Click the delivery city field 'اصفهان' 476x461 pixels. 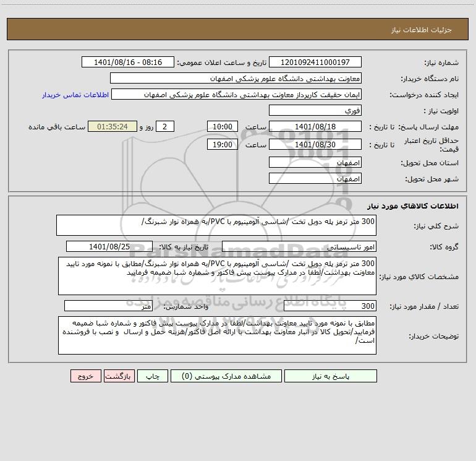315,178
